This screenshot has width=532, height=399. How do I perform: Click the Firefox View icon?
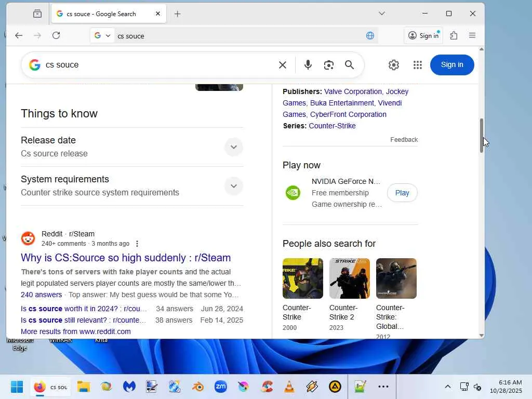coord(37,14)
